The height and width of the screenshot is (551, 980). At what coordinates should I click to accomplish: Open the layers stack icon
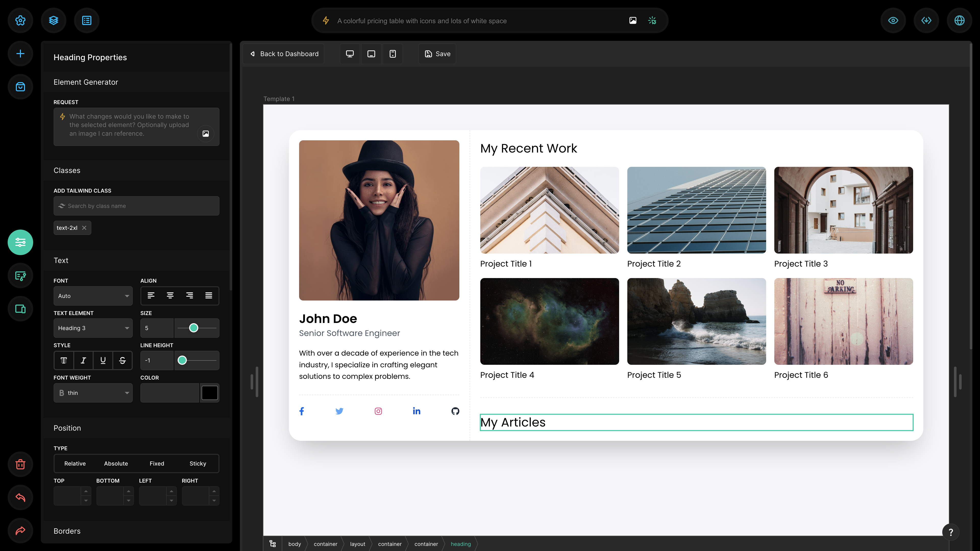point(54,20)
